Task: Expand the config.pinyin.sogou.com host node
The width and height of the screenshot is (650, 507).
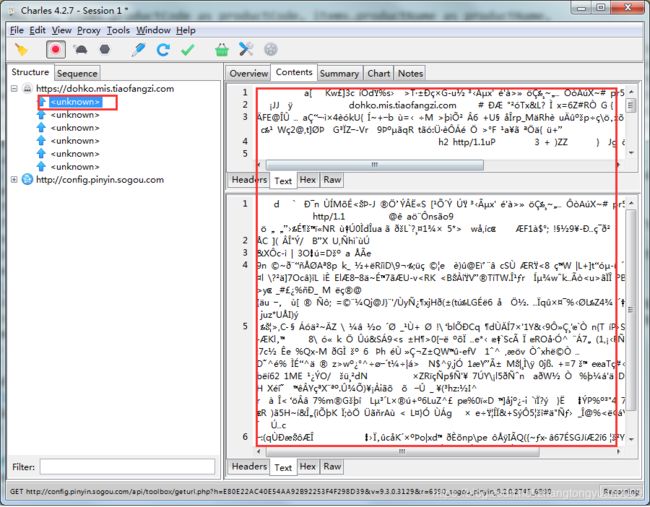Action: (x=14, y=180)
